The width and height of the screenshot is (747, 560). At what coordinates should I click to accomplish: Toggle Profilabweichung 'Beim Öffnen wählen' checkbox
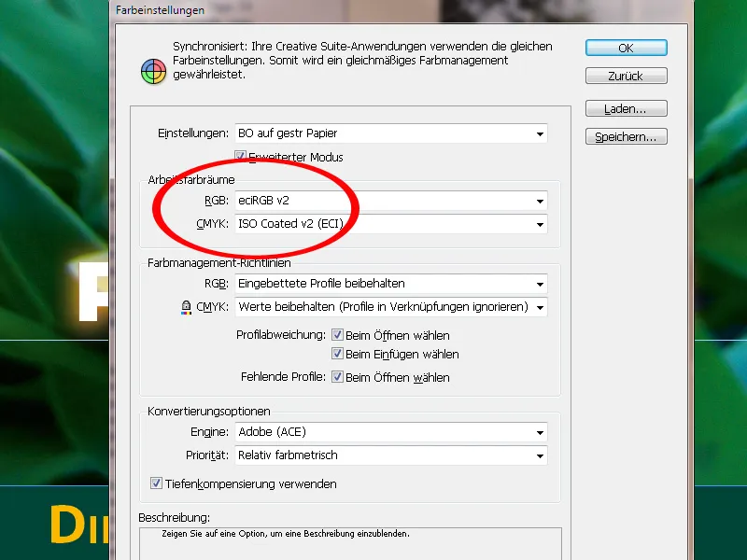pos(337,335)
